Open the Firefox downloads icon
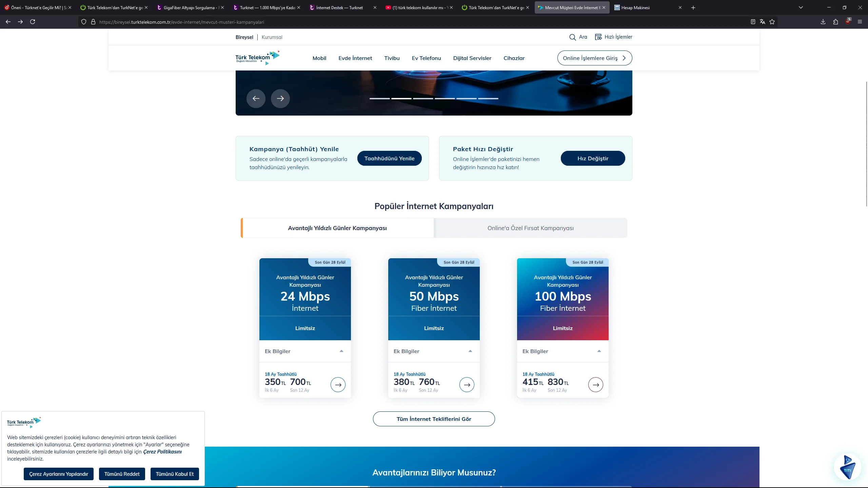This screenshot has height=488, width=868. pos(823,22)
